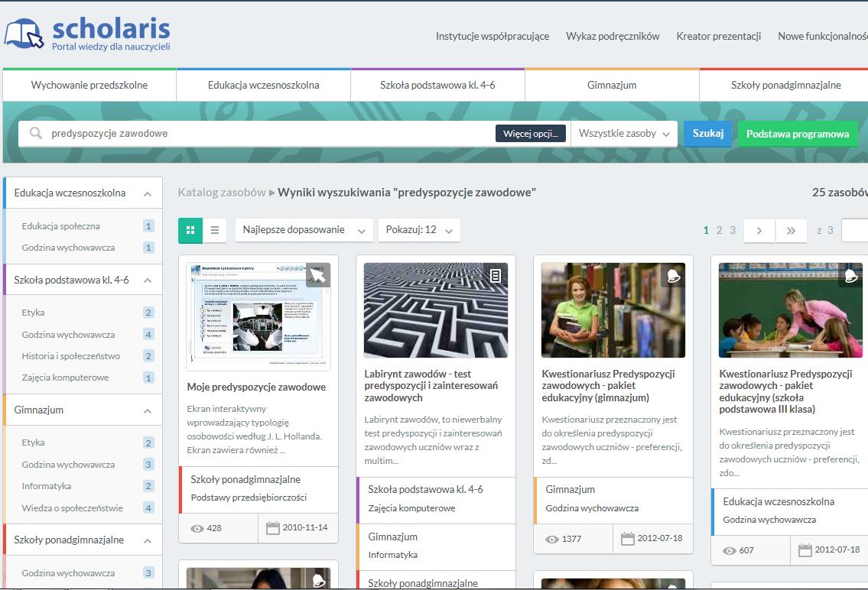Filter by Godzina wychowawcza under Edukacja wczesnoszkolna
Image resolution: width=868 pixels, height=590 pixels.
(68, 248)
